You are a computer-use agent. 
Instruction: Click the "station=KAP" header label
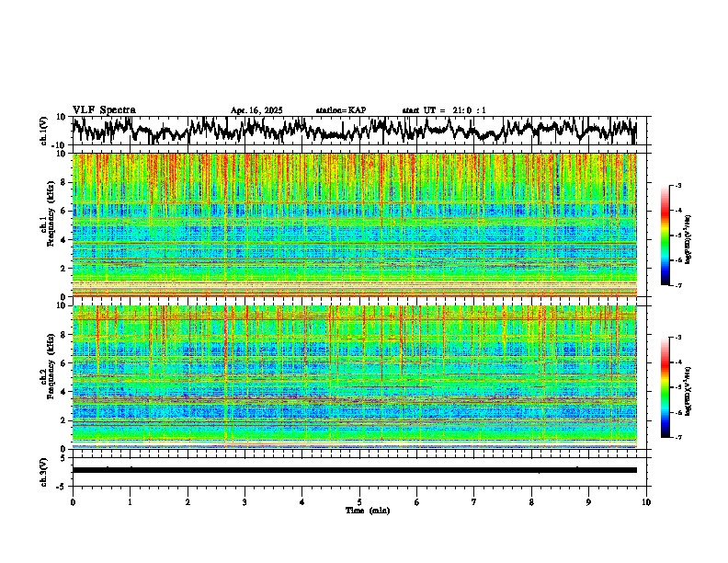[341, 110]
